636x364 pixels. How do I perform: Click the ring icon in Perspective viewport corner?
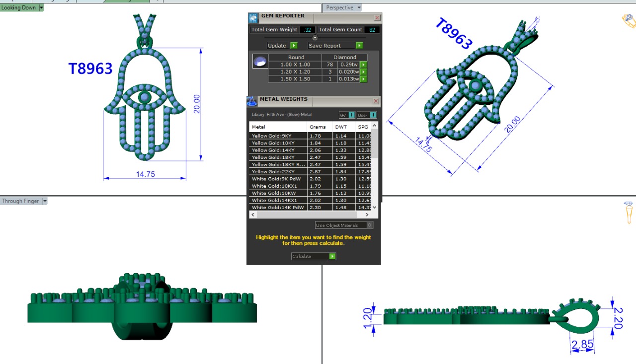(628, 20)
